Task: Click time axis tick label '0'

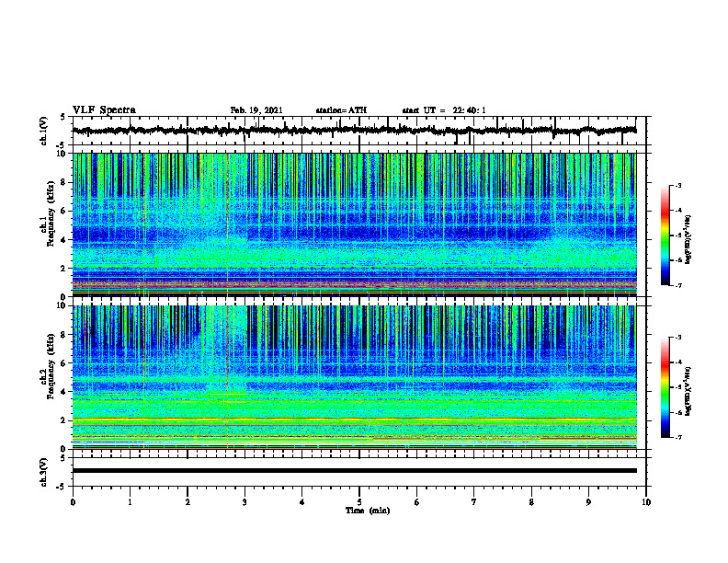Action: point(73,502)
